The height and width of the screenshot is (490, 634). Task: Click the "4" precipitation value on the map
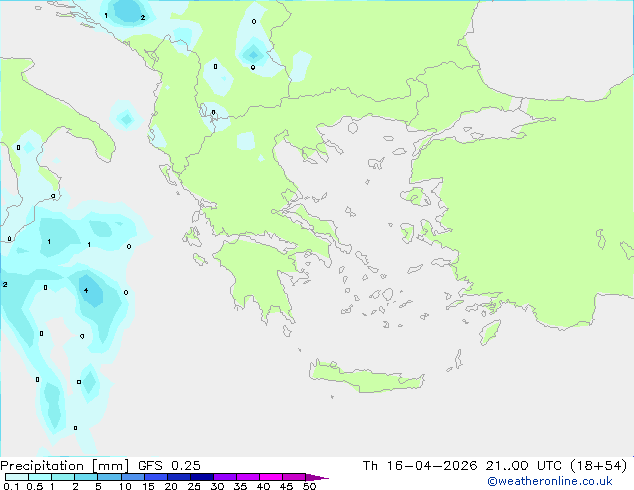click(x=86, y=290)
